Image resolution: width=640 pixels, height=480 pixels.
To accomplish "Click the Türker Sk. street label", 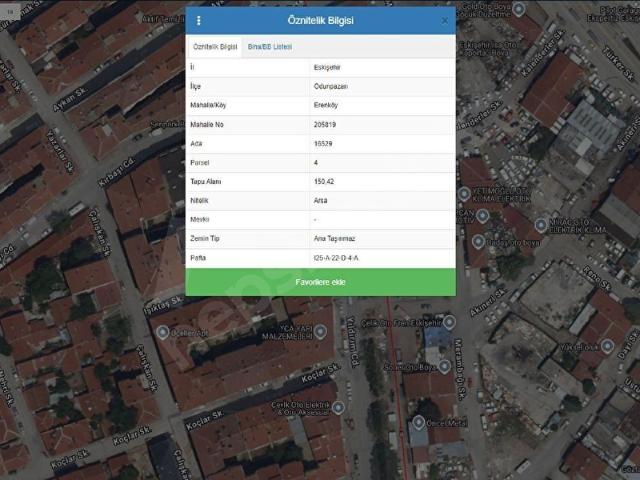I will point(619,63).
